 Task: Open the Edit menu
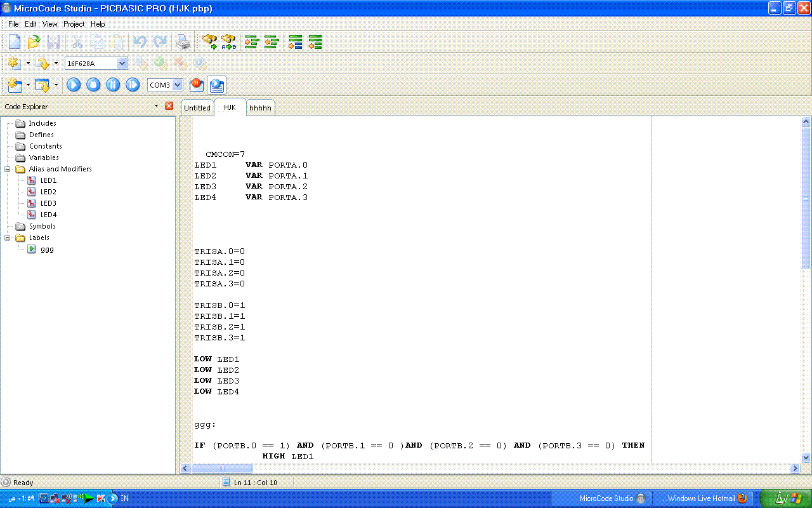[30, 24]
